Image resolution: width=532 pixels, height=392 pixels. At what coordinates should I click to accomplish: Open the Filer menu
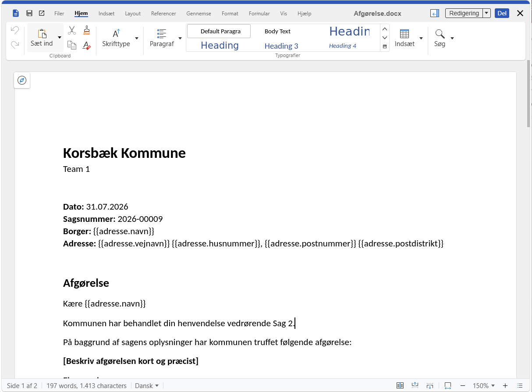coord(59,14)
